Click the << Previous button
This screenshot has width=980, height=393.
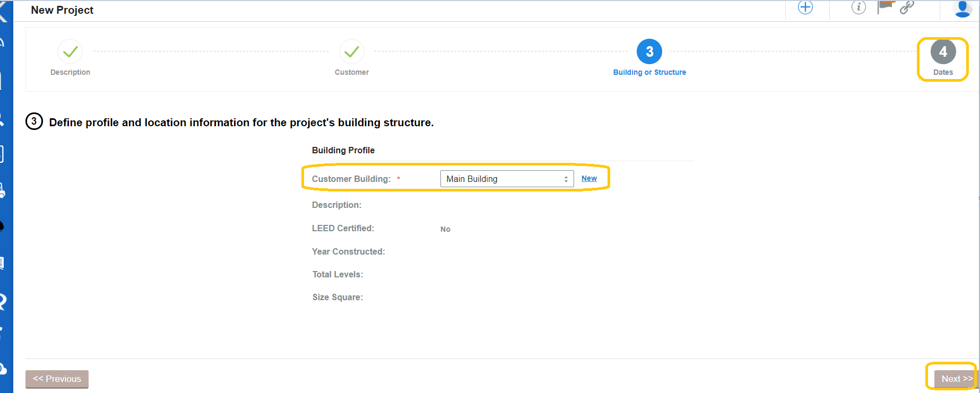[x=57, y=379]
